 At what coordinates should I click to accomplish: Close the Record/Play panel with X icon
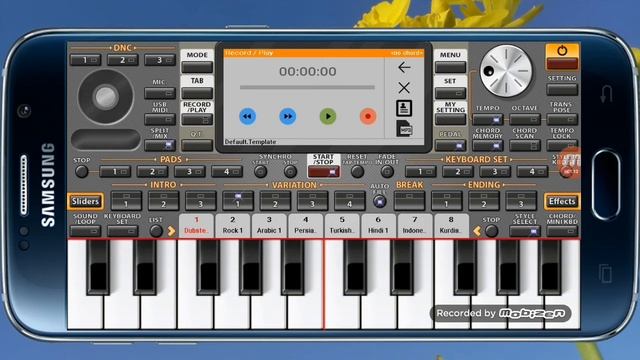tap(404, 88)
